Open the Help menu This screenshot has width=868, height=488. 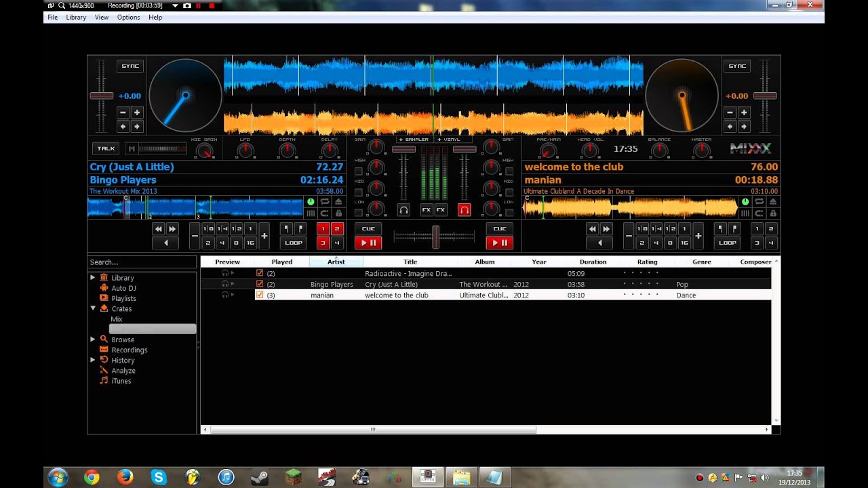(x=155, y=18)
